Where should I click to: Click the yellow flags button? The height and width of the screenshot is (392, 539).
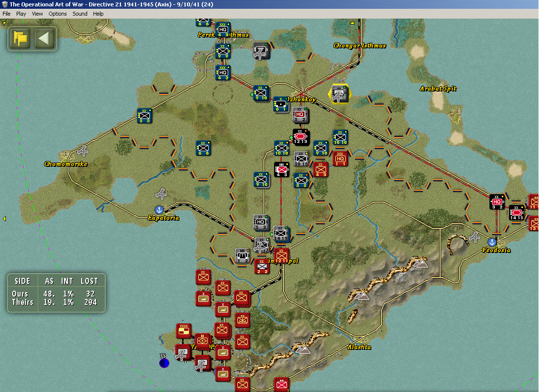[21, 39]
